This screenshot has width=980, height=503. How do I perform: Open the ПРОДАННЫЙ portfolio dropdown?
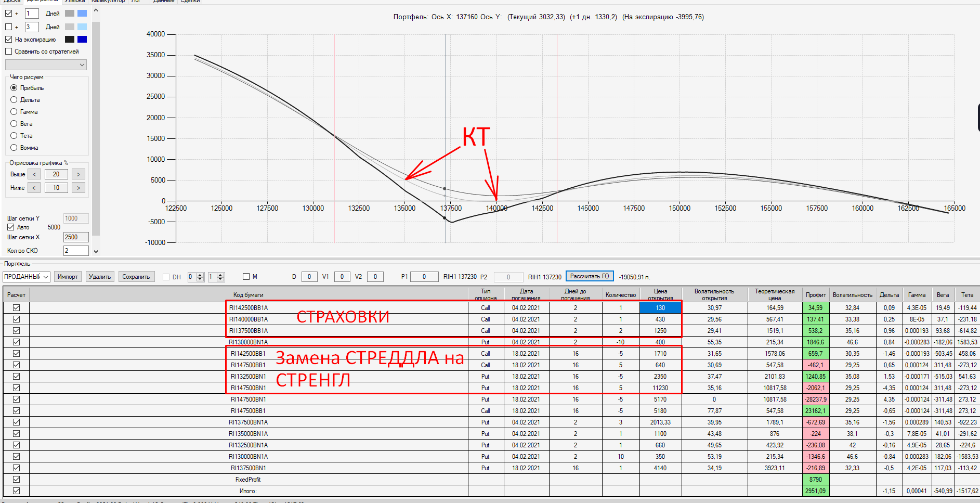[27, 277]
